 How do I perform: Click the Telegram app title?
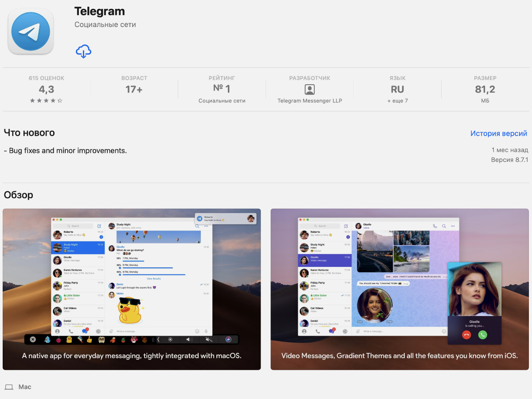point(100,12)
